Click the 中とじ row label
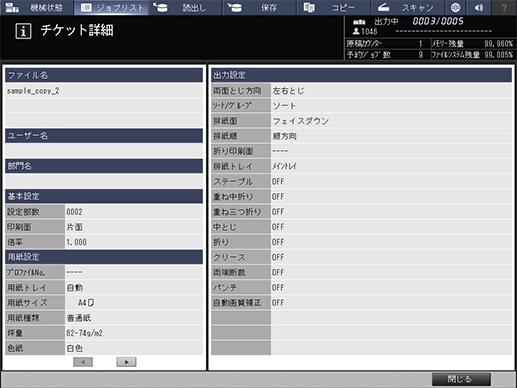The image size is (517, 388). [x=241, y=227]
